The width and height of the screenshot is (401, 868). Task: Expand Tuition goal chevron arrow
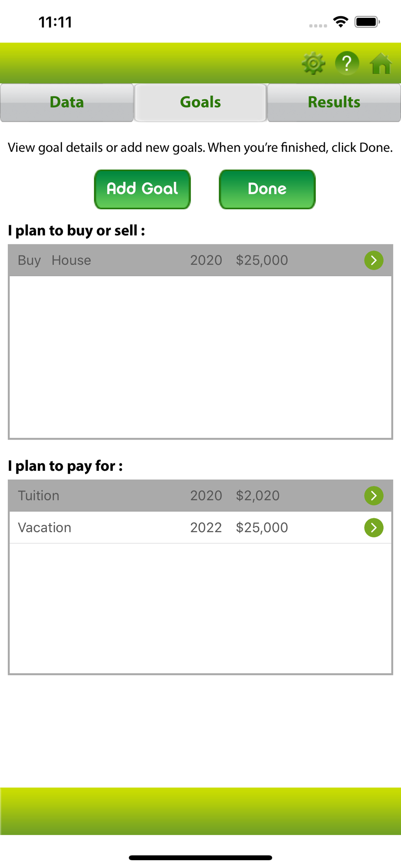point(374,496)
